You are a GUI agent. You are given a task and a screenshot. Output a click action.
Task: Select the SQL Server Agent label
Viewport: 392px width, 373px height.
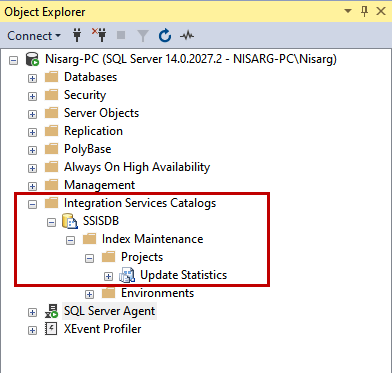pos(109,311)
